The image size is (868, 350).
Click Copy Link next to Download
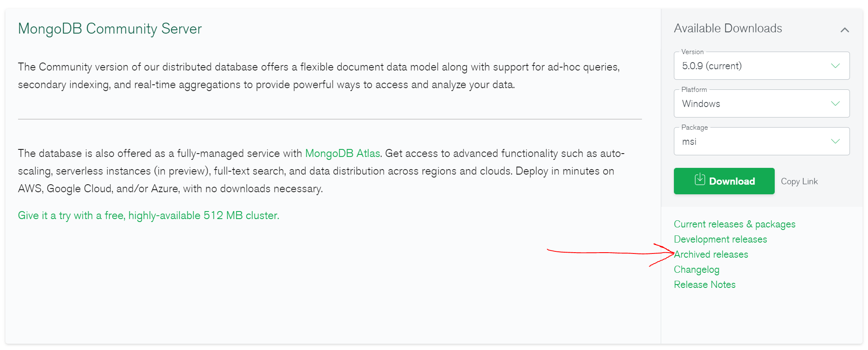(x=799, y=181)
